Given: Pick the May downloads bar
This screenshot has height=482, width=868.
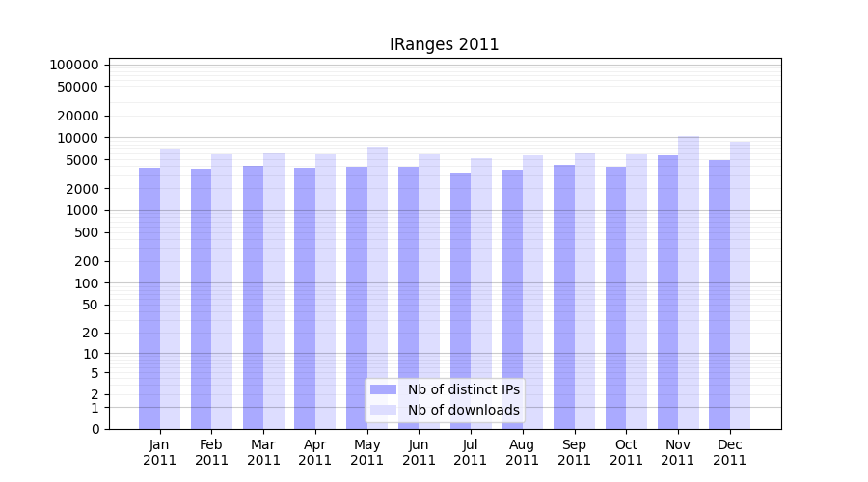Looking at the screenshot, I should click(x=377, y=287).
